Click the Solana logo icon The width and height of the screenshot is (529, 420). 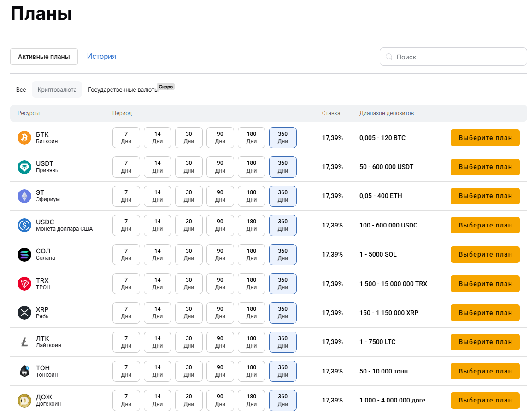click(x=24, y=255)
